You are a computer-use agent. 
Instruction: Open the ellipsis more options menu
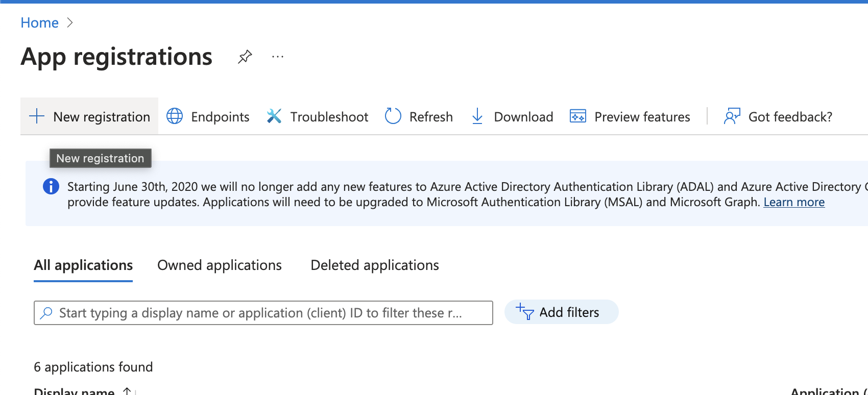click(x=278, y=57)
